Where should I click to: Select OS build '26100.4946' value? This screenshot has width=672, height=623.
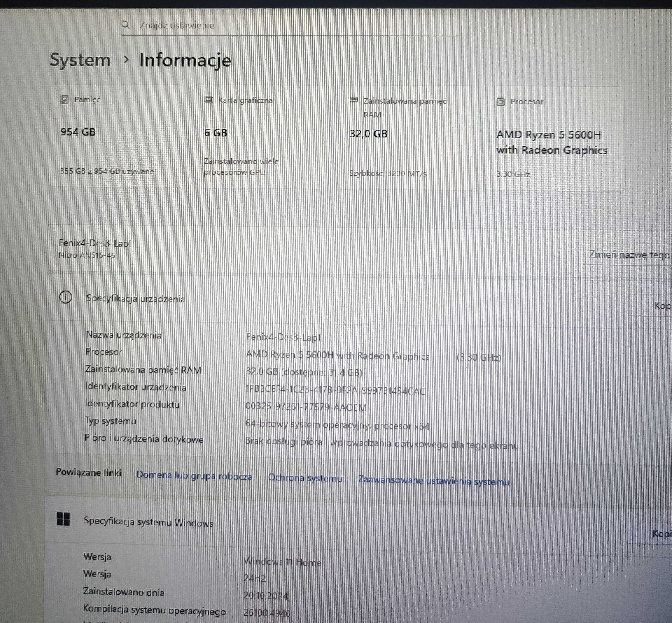point(267,613)
